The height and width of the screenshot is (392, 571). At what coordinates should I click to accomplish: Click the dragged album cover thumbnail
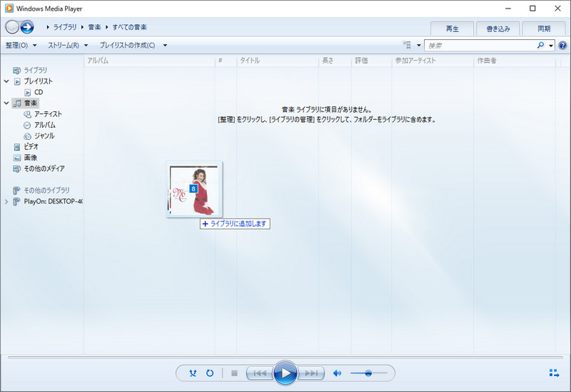point(194,189)
